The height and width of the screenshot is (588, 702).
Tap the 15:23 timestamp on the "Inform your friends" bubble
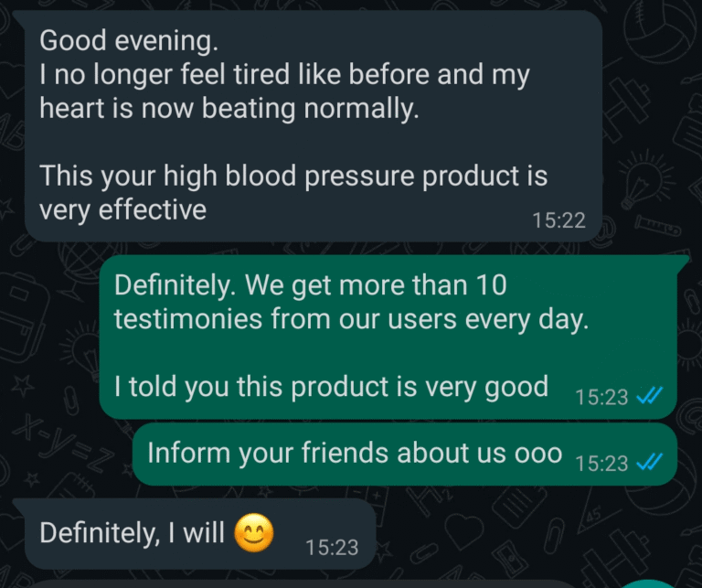[x=601, y=464]
